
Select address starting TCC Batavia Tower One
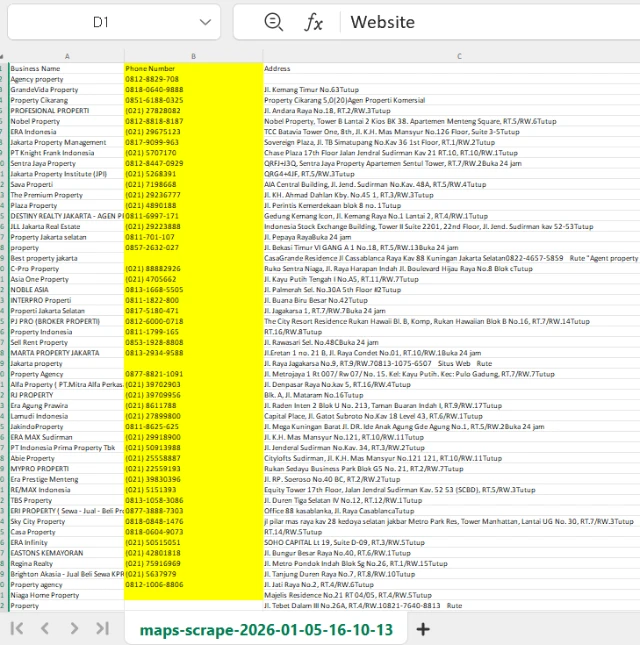click(451, 132)
